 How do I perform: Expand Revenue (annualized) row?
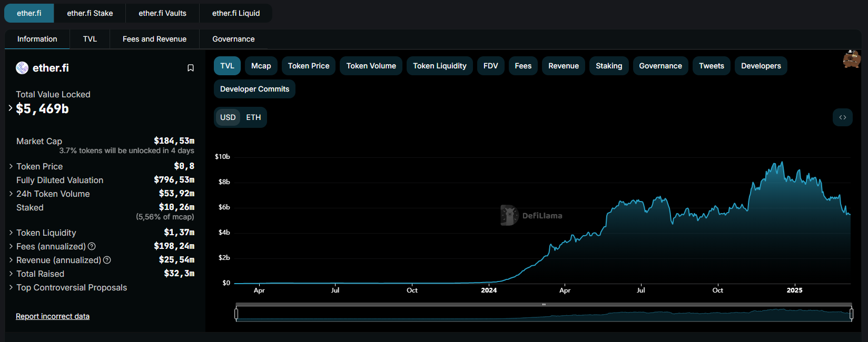11,260
